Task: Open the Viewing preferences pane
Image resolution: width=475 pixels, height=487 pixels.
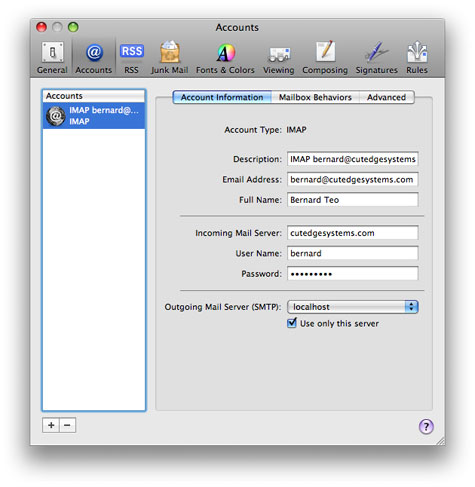Action: point(279,57)
